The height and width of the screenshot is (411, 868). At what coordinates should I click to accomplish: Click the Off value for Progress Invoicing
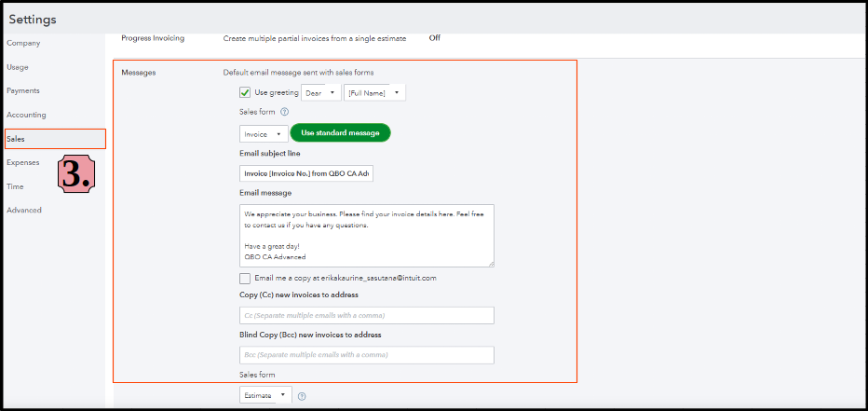(x=435, y=38)
